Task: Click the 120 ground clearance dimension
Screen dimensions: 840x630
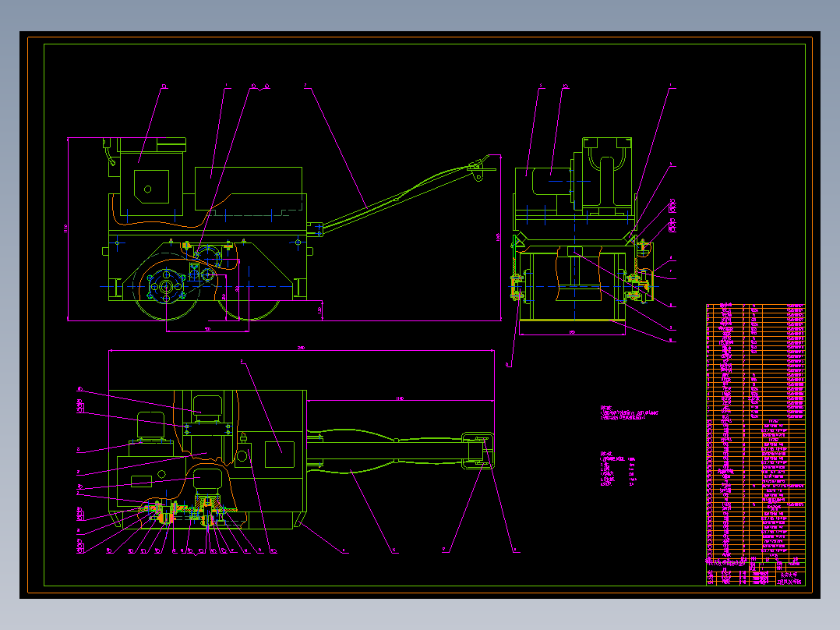Action: (319, 310)
